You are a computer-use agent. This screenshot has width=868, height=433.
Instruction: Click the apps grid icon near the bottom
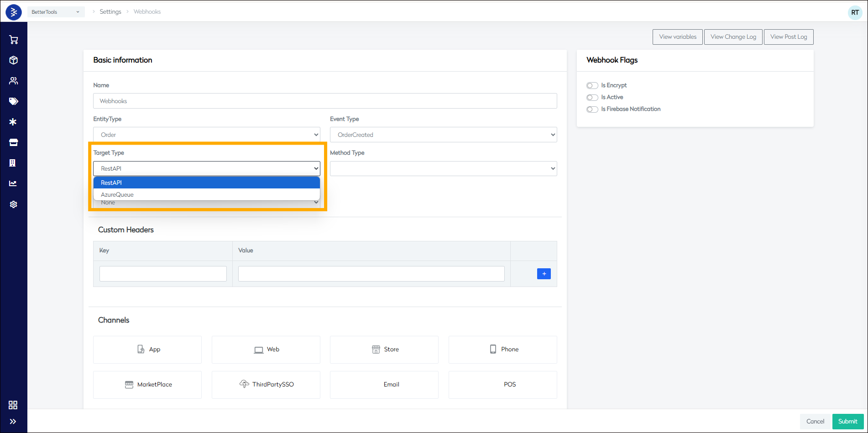tap(13, 405)
